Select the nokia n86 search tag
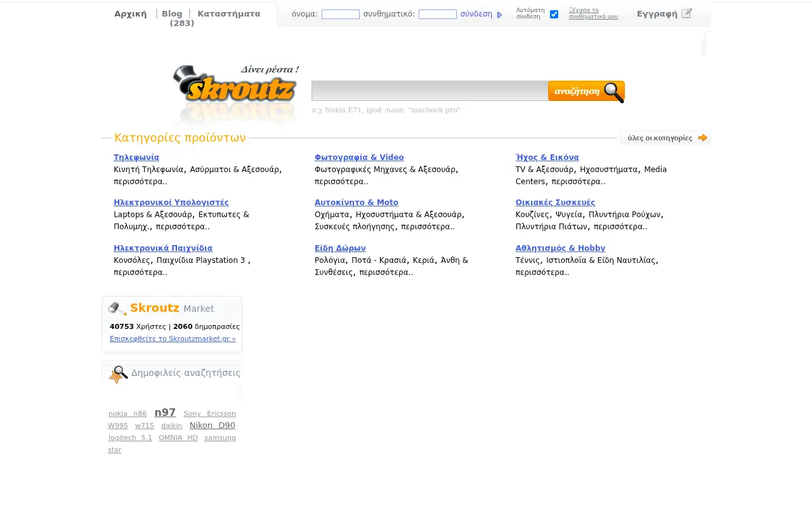812x508 pixels. [128, 413]
